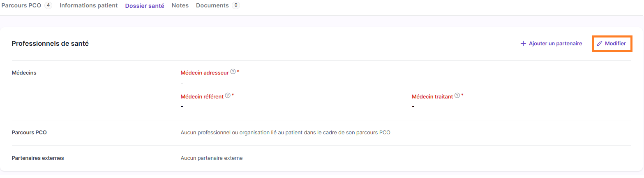This screenshot has height=178, width=644.
Task: Click Ajouter un partenaire button
Action: pos(551,43)
